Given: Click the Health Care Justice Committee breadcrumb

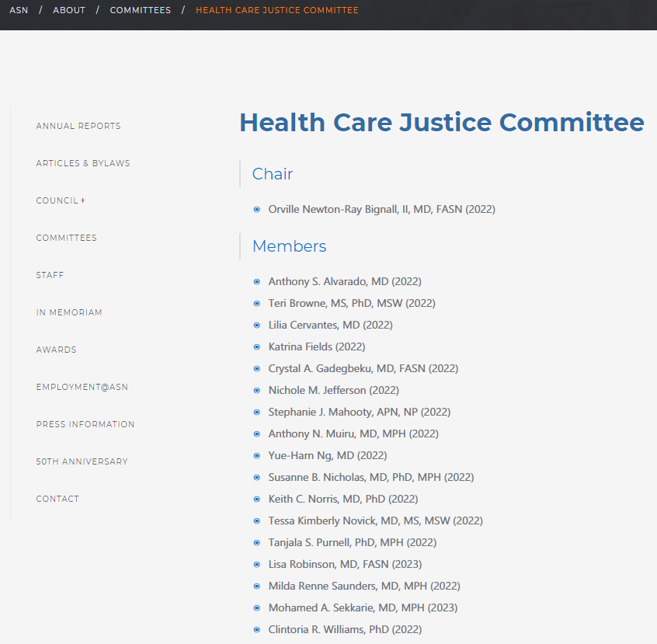Looking at the screenshot, I should pyautogui.click(x=277, y=10).
